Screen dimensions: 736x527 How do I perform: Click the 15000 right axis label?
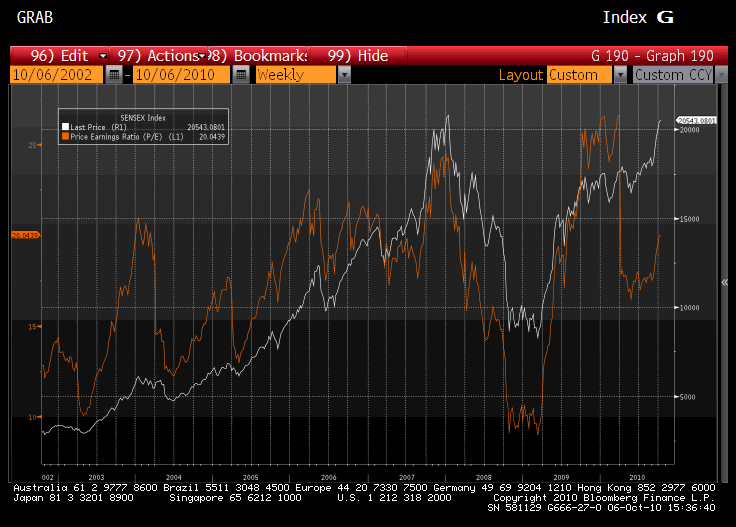tap(690, 219)
